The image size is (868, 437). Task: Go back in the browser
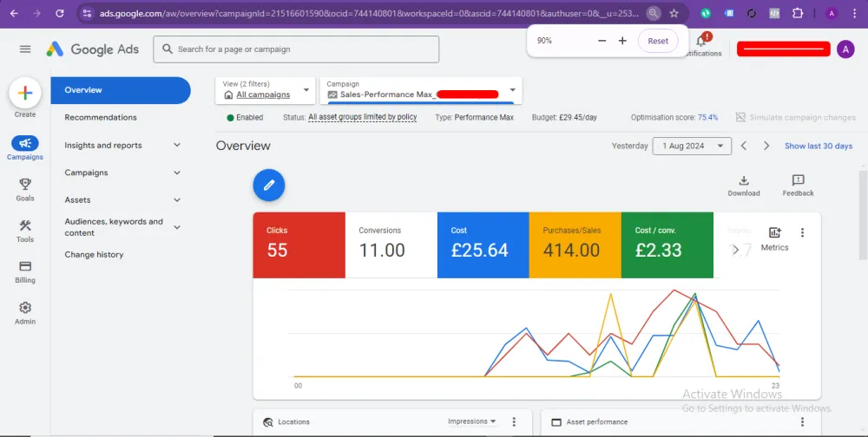[15, 13]
